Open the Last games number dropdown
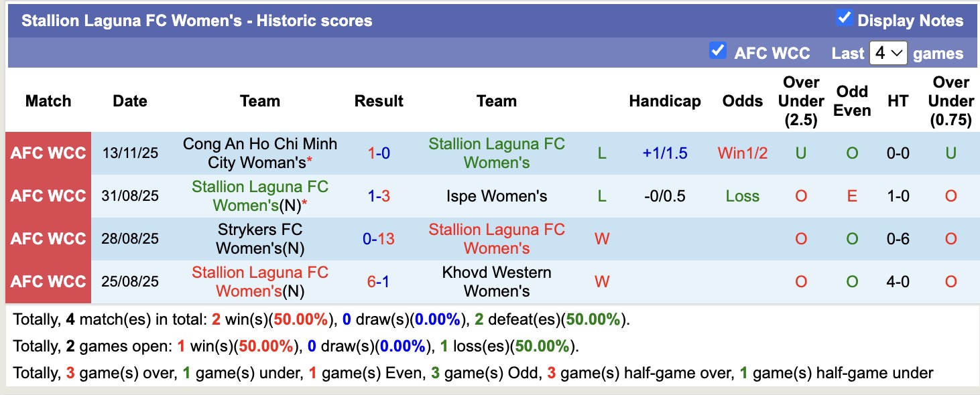This screenshot has width=980, height=395. [889, 53]
